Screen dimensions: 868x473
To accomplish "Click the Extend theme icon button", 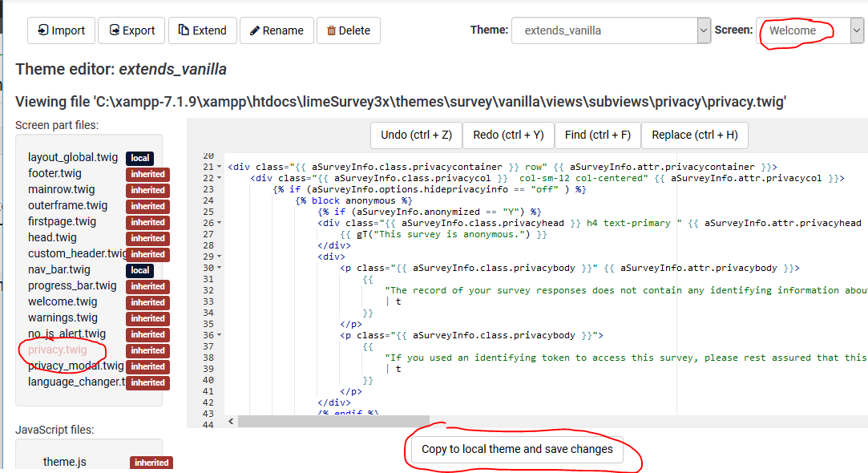I will coord(184,30).
